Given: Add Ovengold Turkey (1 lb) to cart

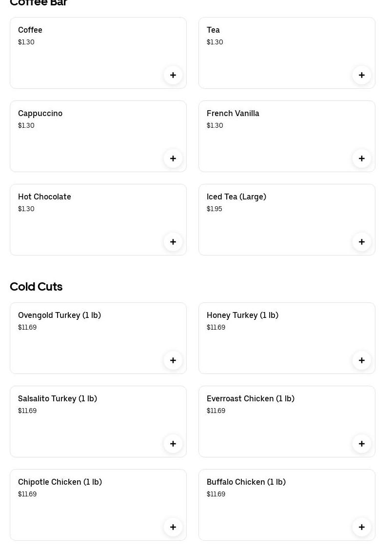Looking at the screenshot, I should coord(173,360).
